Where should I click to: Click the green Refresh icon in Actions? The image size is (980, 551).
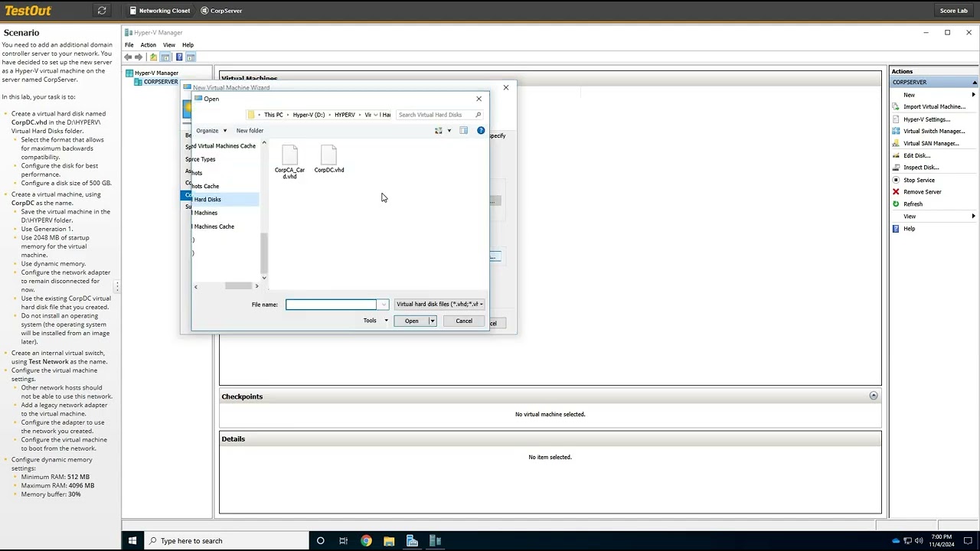[896, 204]
